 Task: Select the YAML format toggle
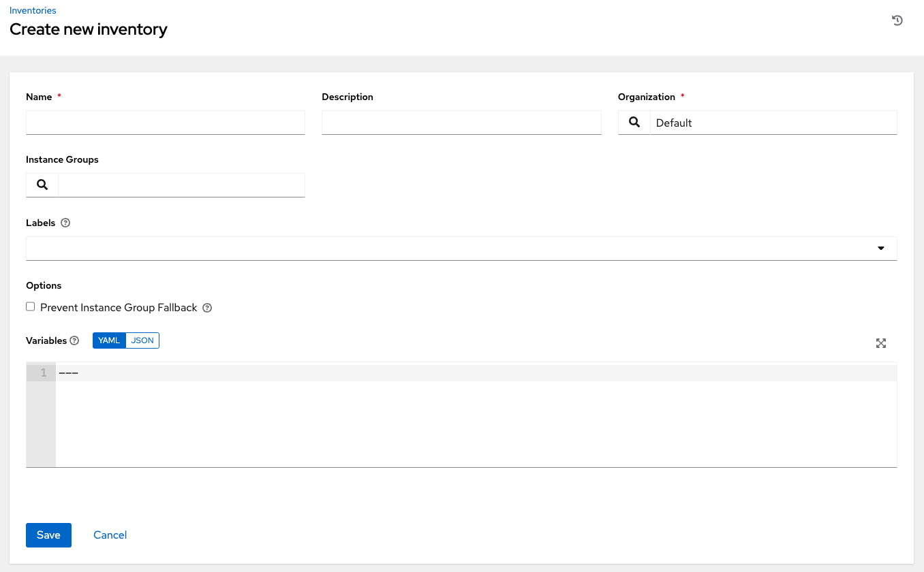(x=109, y=340)
